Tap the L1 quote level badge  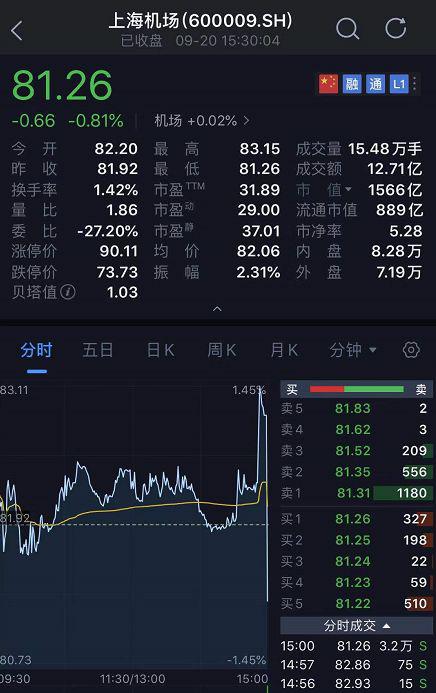pos(399,84)
